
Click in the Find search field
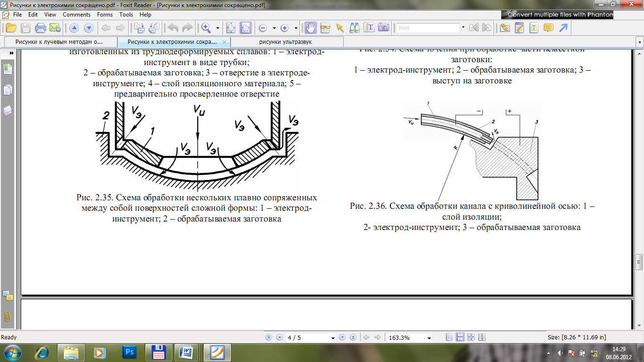click(x=428, y=28)
